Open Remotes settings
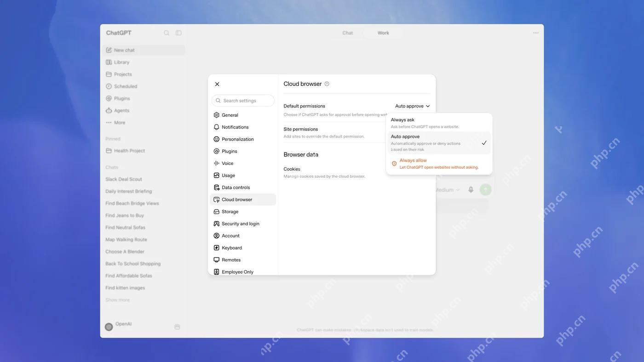The width and height of the screenshot is (644, 362). [x=243, y=260]
